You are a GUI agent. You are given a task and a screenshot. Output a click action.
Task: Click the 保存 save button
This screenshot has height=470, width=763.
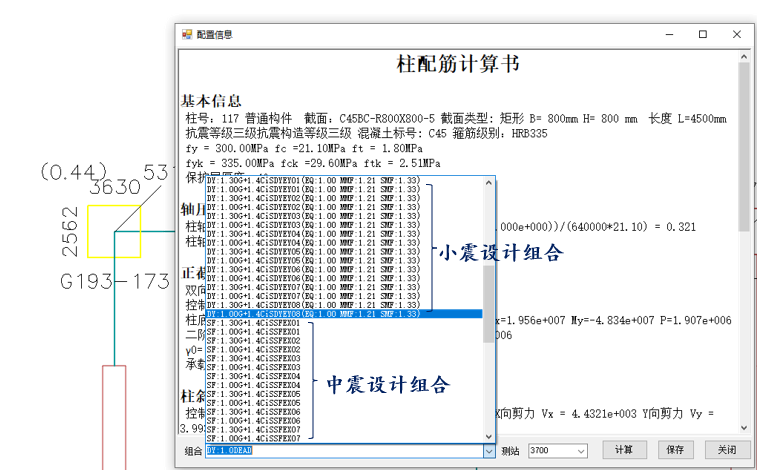click(674, 451)
